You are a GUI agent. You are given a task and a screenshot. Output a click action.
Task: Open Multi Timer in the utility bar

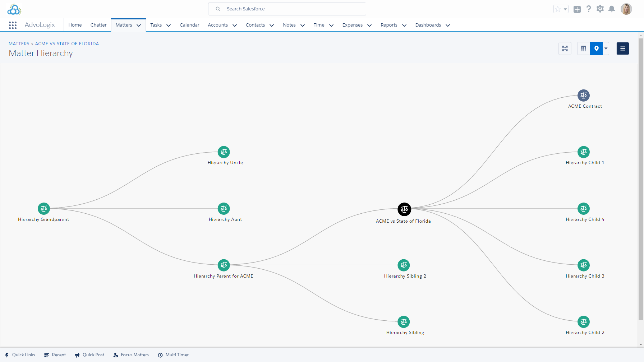point(173,355)
